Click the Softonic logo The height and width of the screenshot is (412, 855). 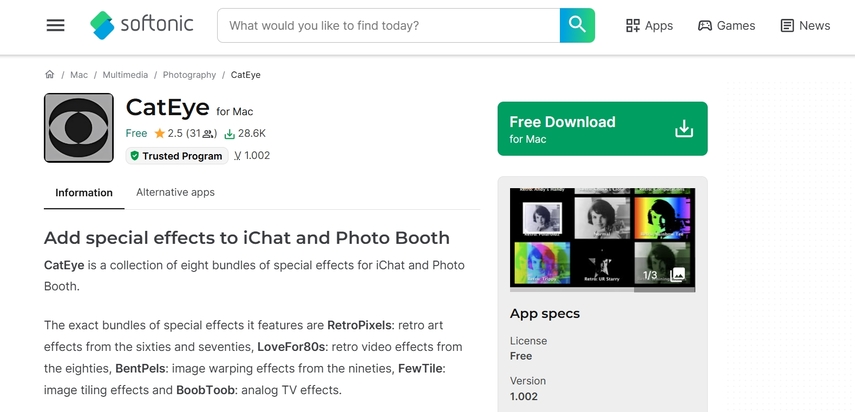142,25
